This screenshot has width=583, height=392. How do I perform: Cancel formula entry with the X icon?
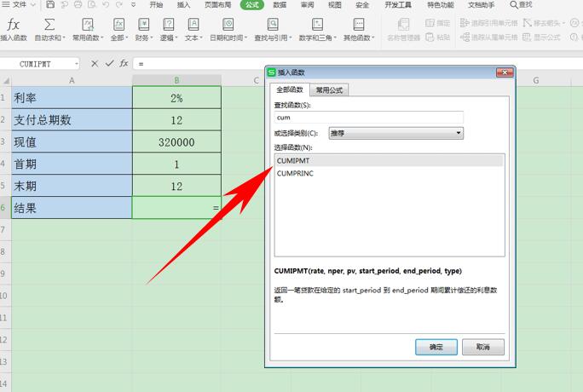pyautogui.click(x=95, y=64)
